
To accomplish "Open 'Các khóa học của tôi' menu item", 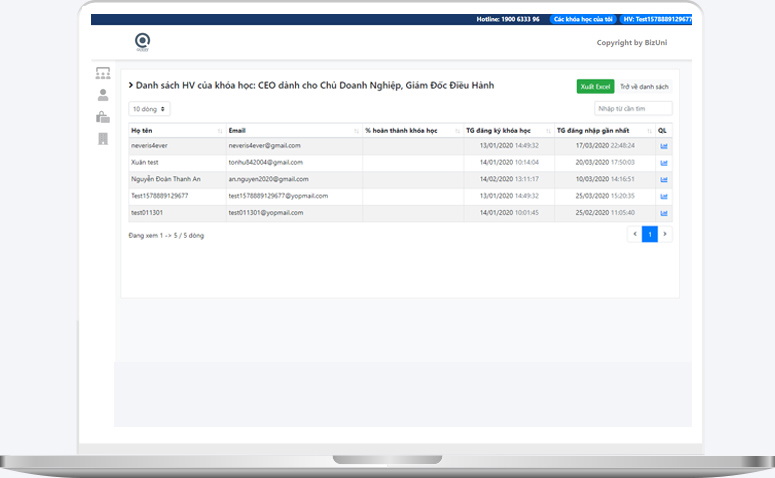I will 582,19.
